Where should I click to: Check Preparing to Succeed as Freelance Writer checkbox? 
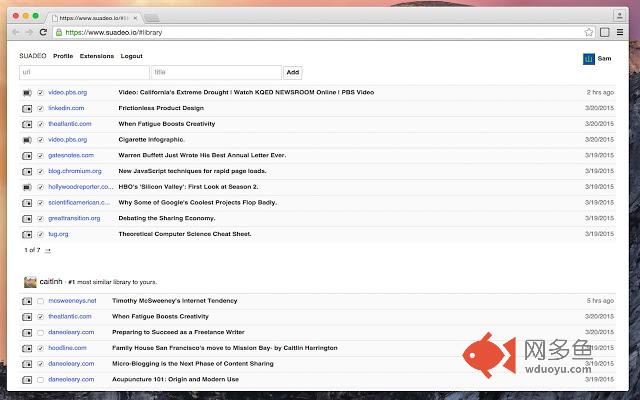pyautogui.click(x=40, y=333)
